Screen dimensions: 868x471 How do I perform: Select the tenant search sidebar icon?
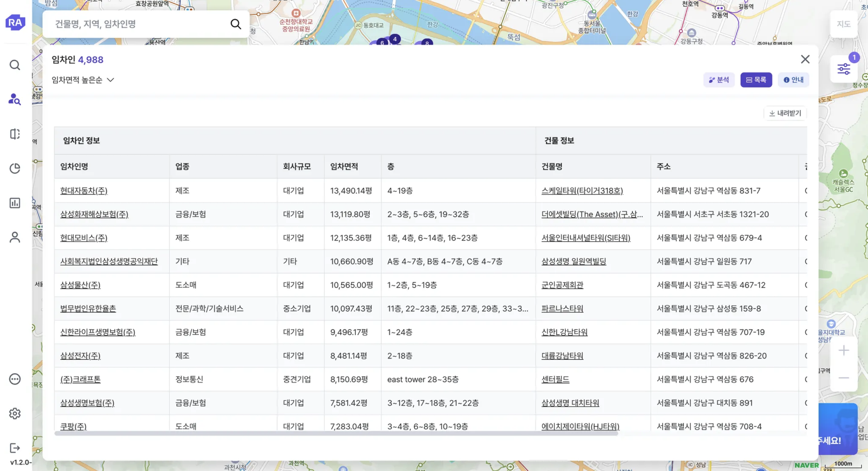14,99
